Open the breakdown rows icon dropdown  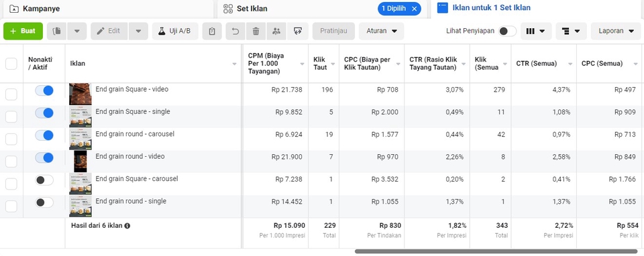572,31
